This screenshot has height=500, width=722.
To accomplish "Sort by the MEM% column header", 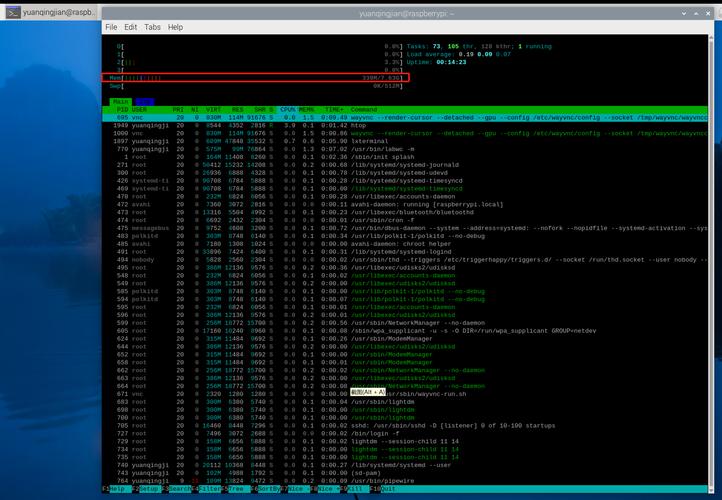I will pos(308,109).
